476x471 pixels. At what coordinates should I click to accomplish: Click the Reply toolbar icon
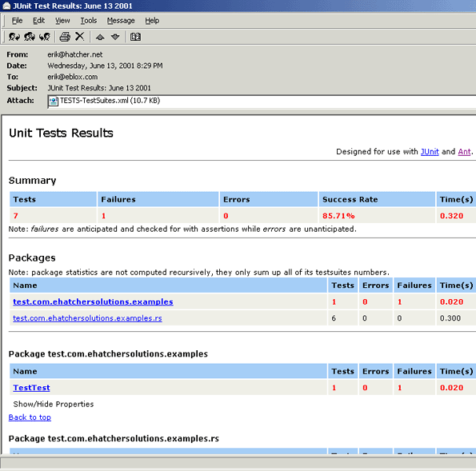(x=14, y=37)
